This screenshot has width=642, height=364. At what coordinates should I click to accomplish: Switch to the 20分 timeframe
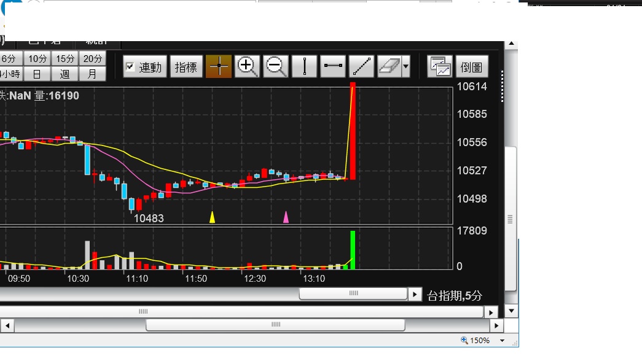coord(93,58)
